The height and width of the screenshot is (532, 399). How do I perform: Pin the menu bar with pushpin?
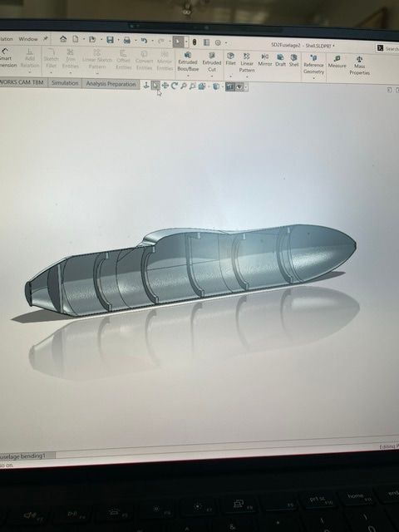click(x=46, y=39)
